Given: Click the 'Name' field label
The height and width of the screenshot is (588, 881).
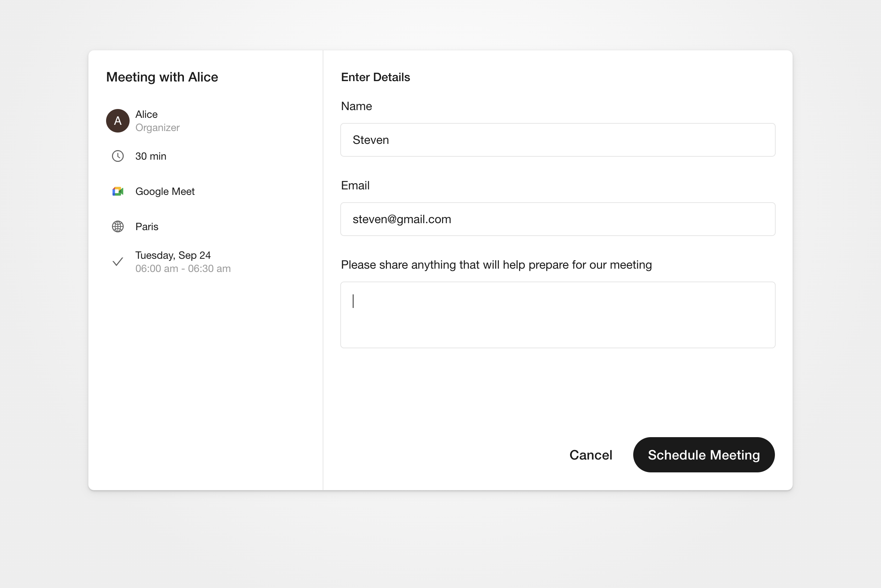Looking at the screenshot, I should tap(356, 106).
